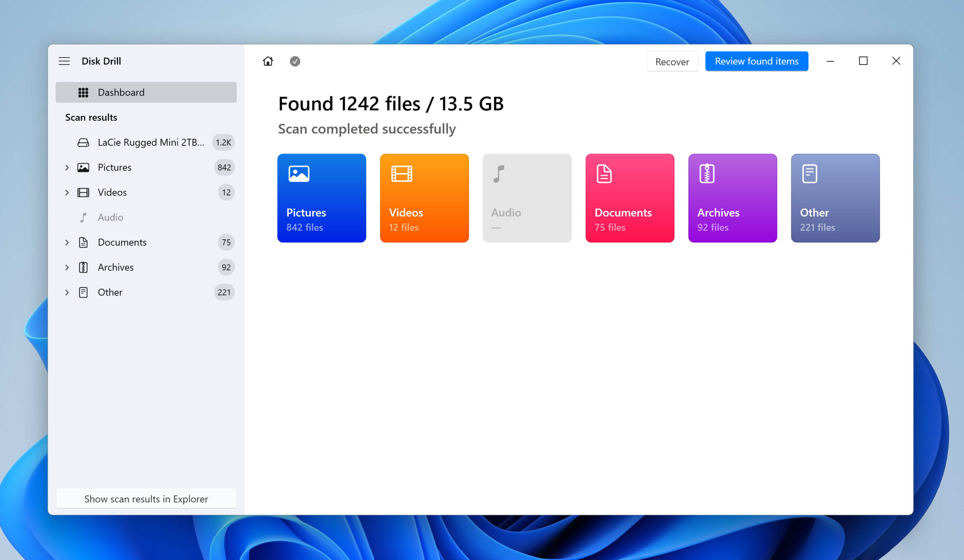Click Show scan results in Explorer

[x=146, y=499]
